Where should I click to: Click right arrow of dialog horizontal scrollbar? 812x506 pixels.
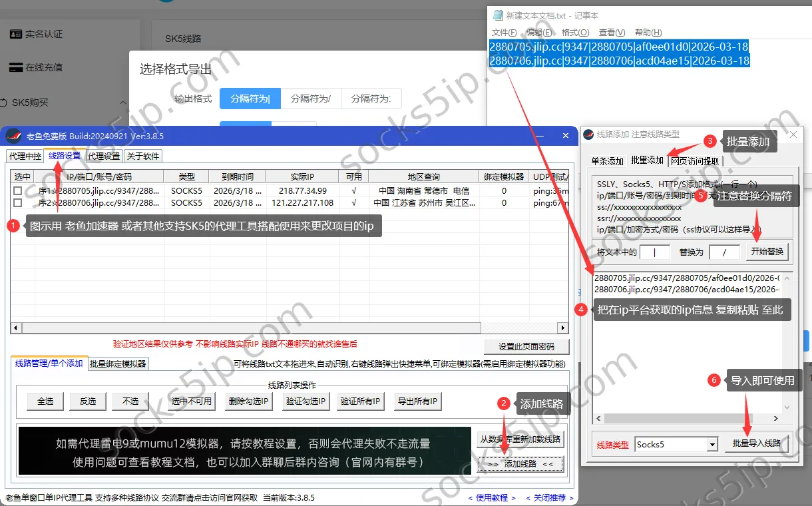776,418
